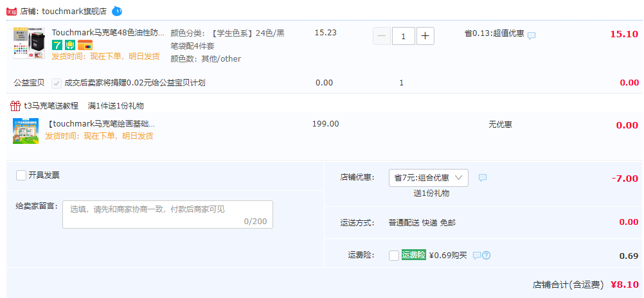Click the message to seller text box
Screen dimensions: 644x298
(x=168, y=215)
